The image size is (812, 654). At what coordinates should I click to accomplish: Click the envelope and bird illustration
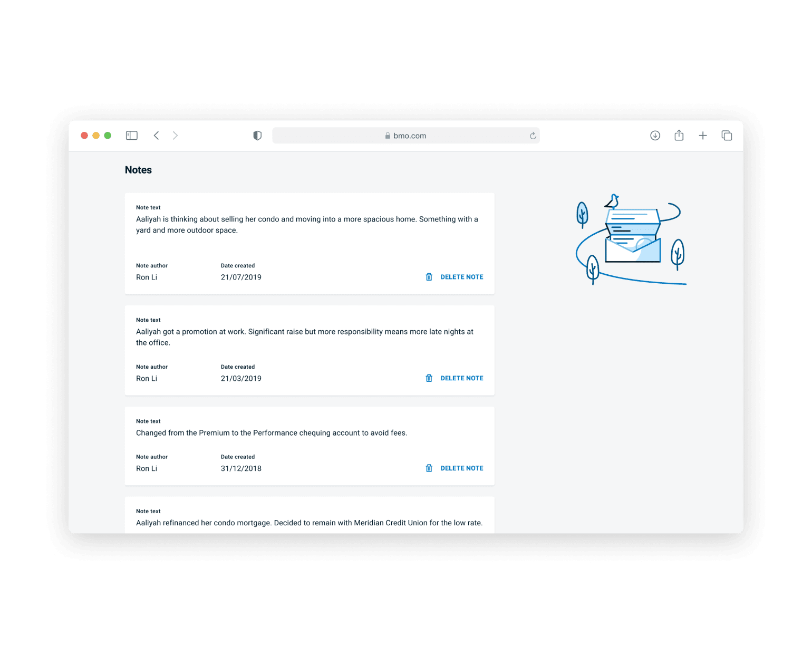pyautogui.click(x=631, y=239)
